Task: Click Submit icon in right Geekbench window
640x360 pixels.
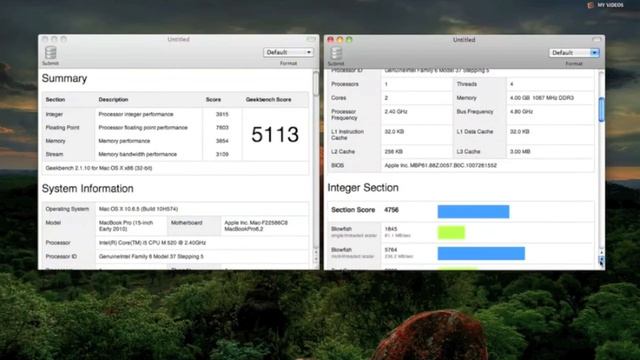Action: tap(336, 53)
